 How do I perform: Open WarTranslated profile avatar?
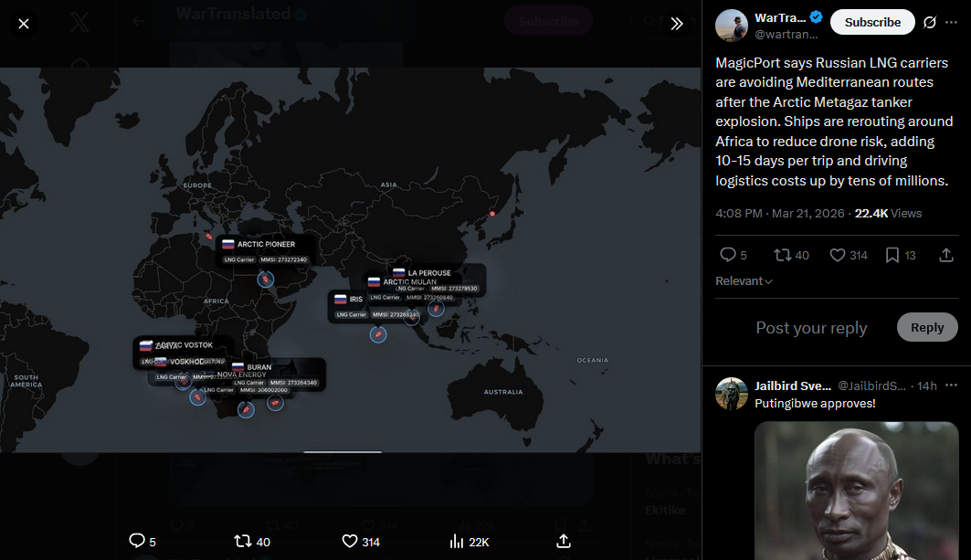[732, 26]
